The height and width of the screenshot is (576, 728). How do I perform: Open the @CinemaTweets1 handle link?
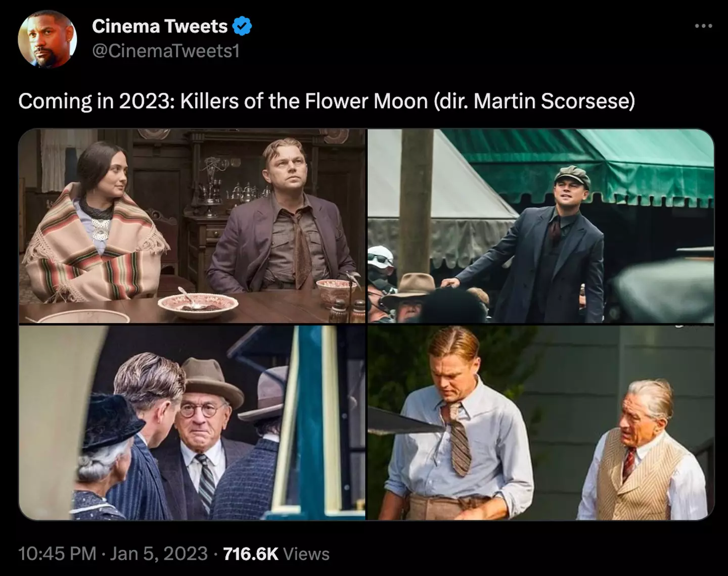tap(165, 51)
